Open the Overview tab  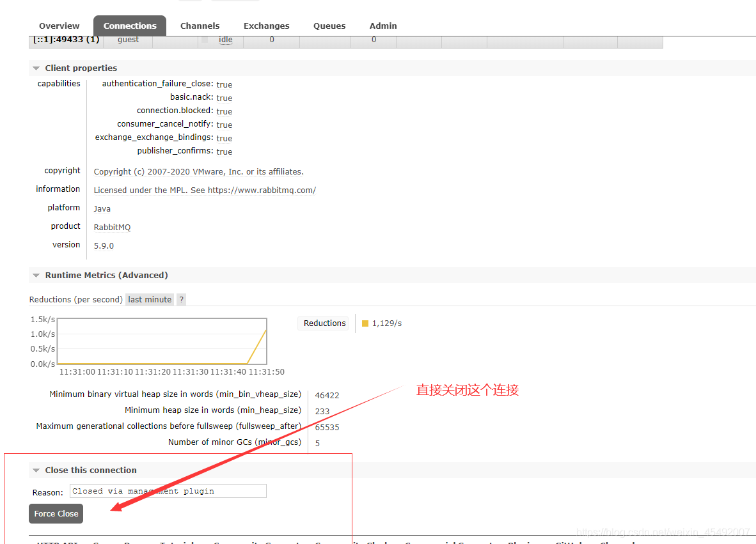[59, 26]
